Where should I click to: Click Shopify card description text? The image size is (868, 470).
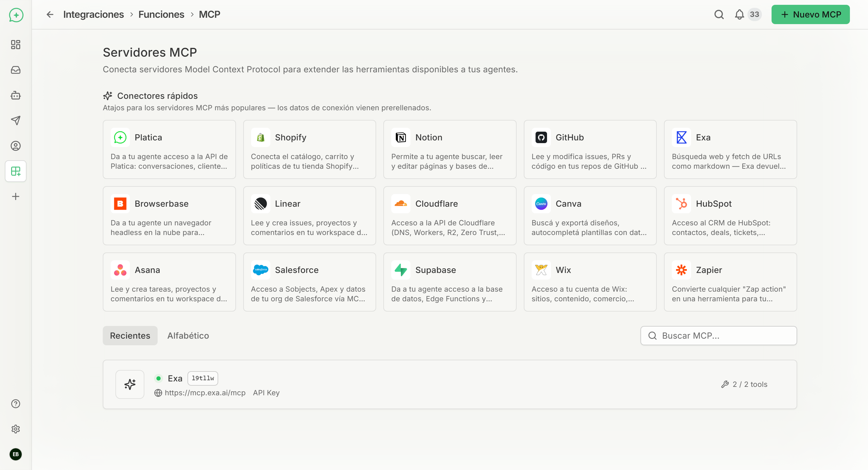coord(305,161)
